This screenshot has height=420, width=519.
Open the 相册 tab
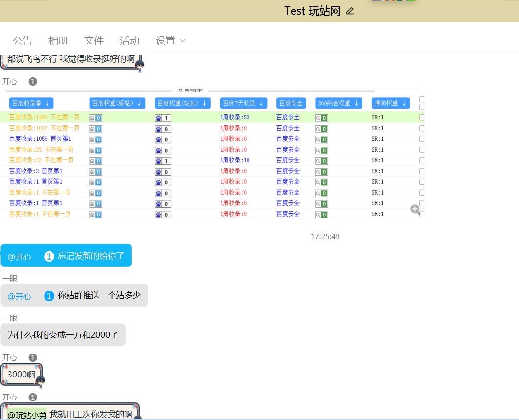[58, 41]
